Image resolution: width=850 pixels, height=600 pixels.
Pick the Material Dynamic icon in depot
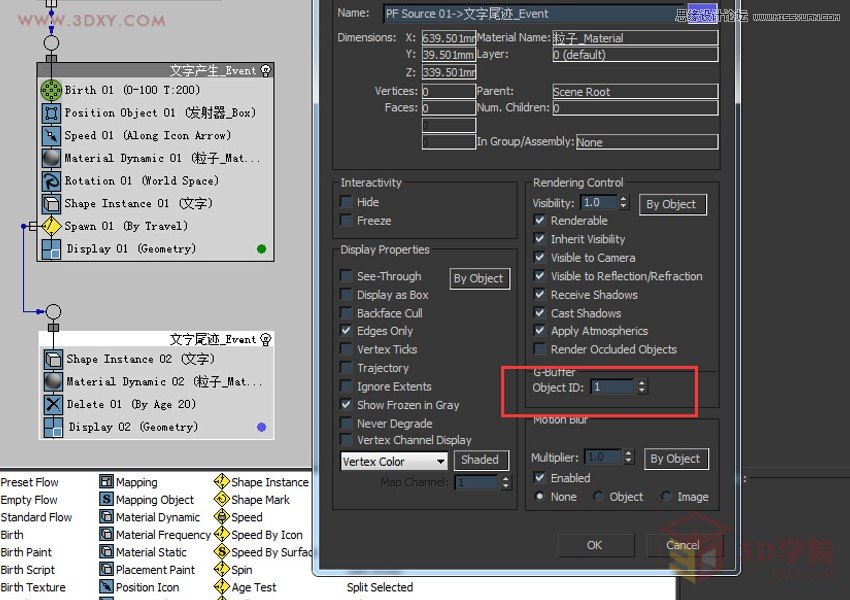106,517
